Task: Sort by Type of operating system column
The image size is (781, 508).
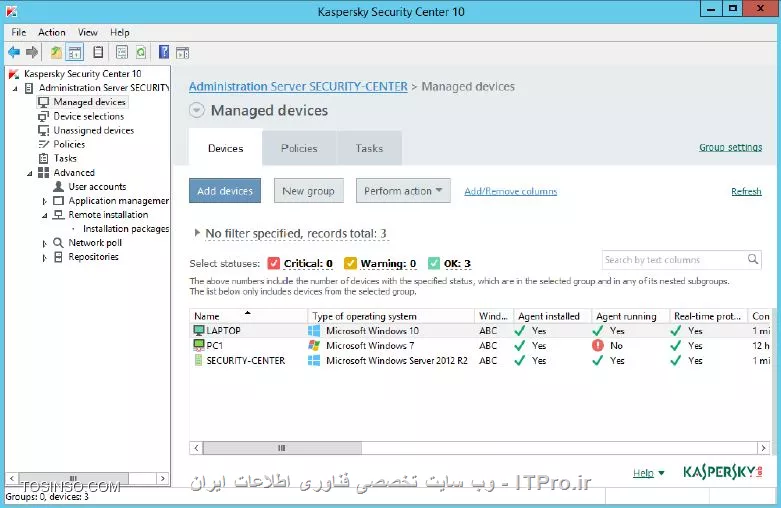Action: point(391,316)
